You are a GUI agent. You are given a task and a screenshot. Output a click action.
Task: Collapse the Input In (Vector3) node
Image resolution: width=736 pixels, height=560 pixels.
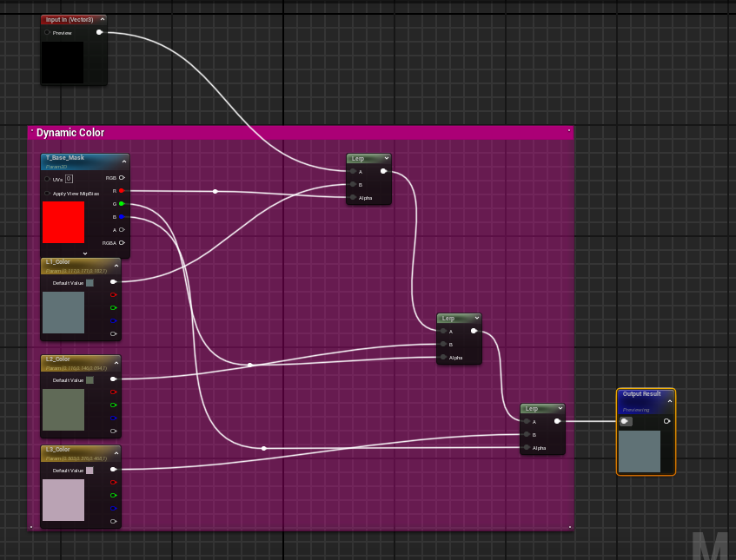pos(103,19)
